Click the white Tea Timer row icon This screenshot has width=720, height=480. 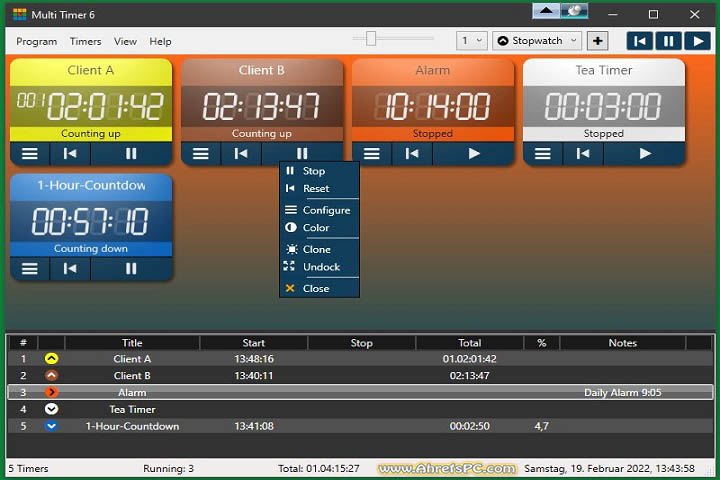pyautogui.click(x=51, y=409)
